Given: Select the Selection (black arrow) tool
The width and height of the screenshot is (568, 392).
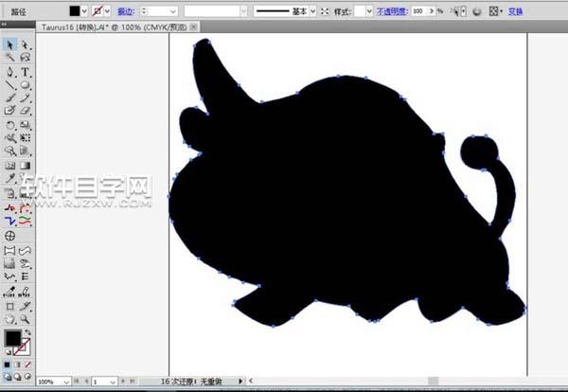Looking at the screenshot, I should (x=9, y=45).
